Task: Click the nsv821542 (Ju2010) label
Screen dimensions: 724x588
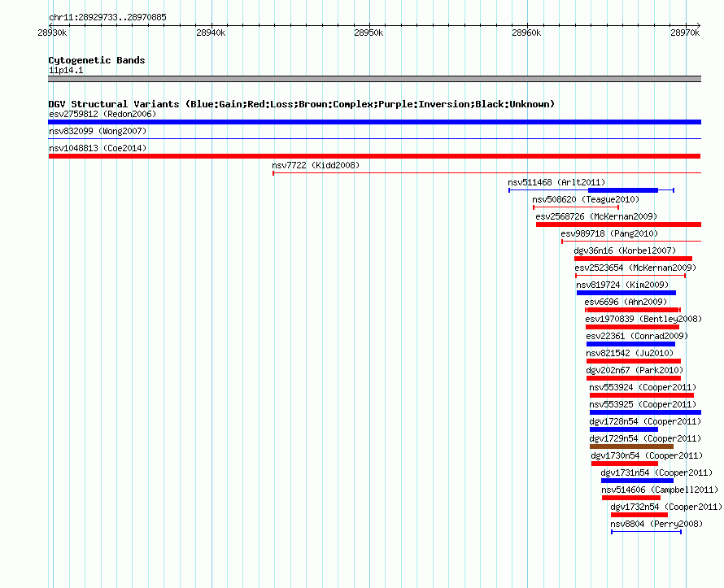Action: tap(630, 353)
